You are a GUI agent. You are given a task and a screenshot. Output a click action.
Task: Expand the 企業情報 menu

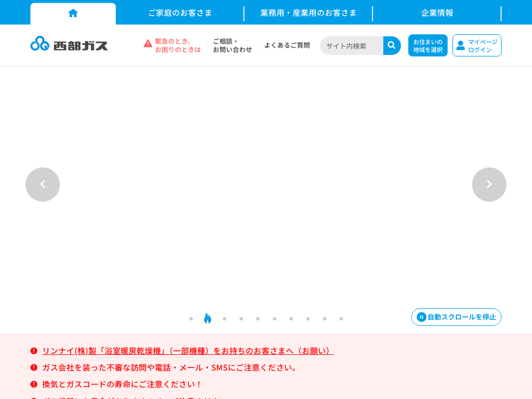(x=437, y=13)
